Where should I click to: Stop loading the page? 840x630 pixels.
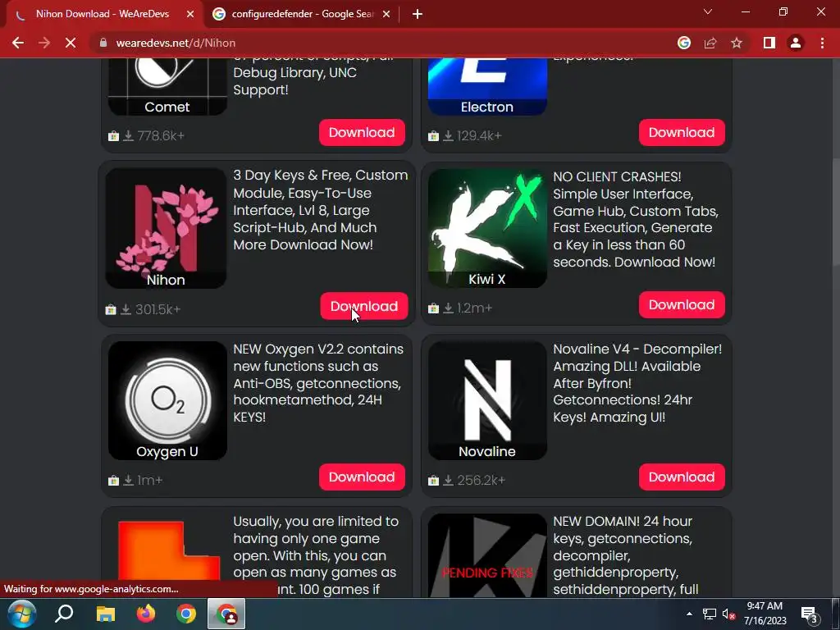(71, 43)
